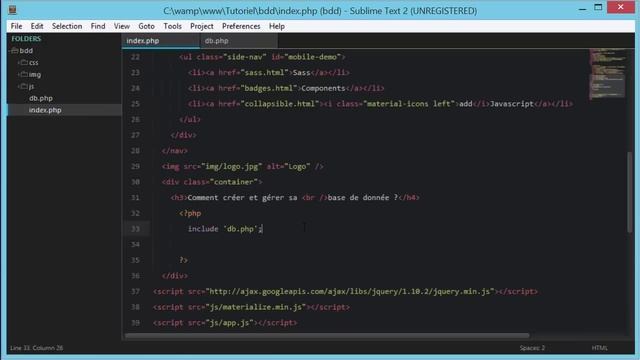Switch to the db.php tab
The width and height of the screenshot is (640, 360).
[x=239, y=41]
